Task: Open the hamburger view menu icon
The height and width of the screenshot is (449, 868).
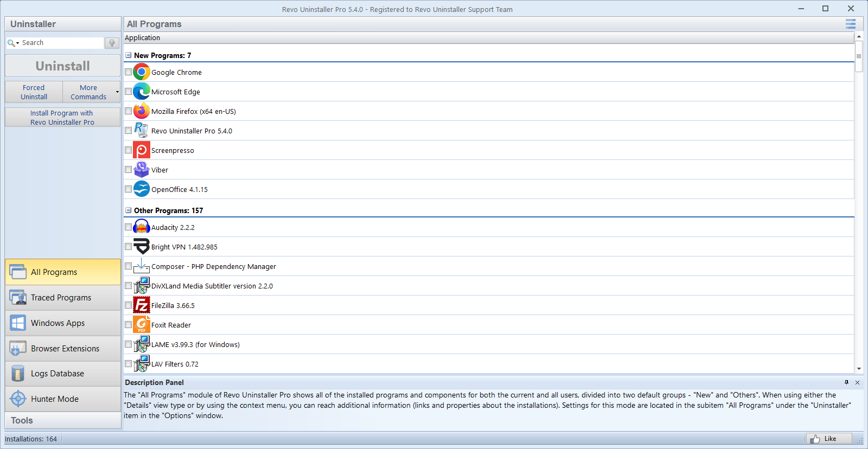Action: point(850,24)
